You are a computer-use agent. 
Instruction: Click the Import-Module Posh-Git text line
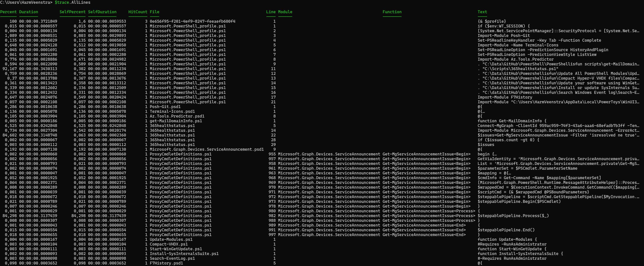[x=503, y=35]
